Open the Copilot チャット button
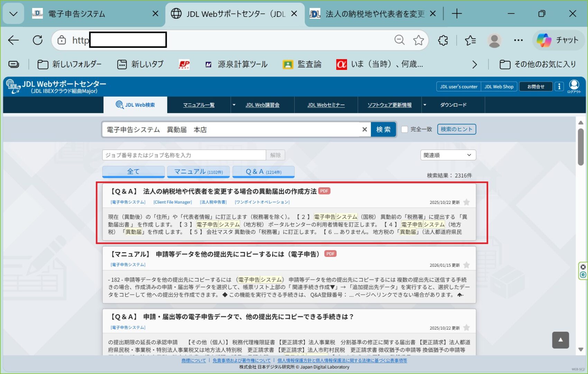 pos(558,41)
